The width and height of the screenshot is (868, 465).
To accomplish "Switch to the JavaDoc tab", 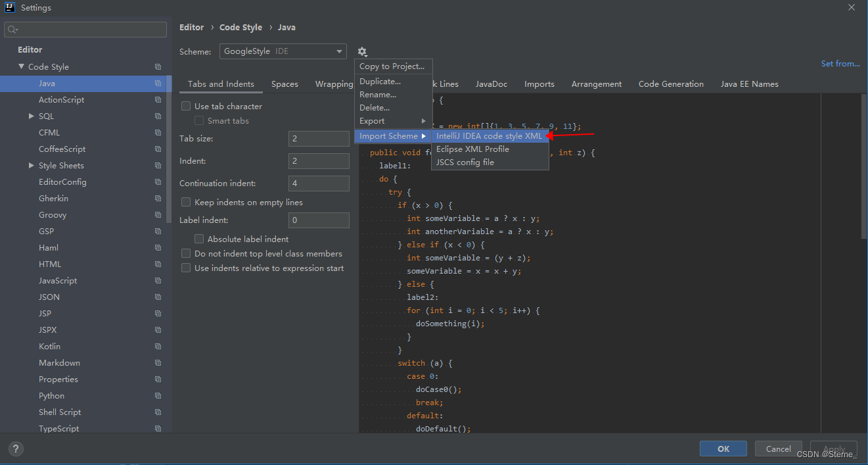I will click(491, 84).
